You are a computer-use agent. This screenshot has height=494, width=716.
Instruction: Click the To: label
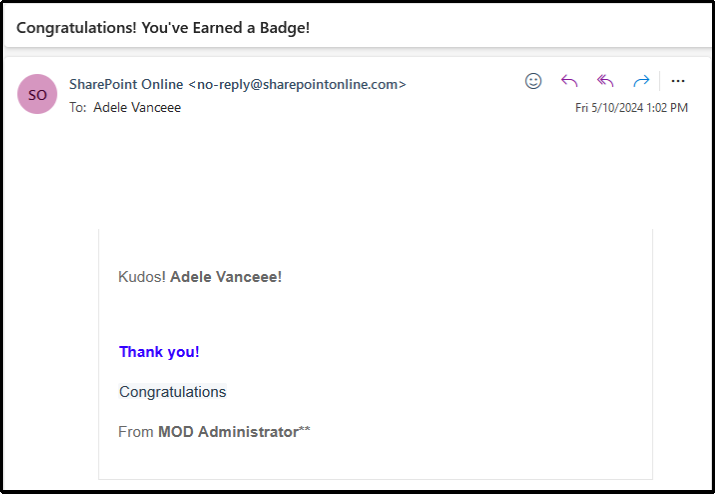tap(78, 108)
